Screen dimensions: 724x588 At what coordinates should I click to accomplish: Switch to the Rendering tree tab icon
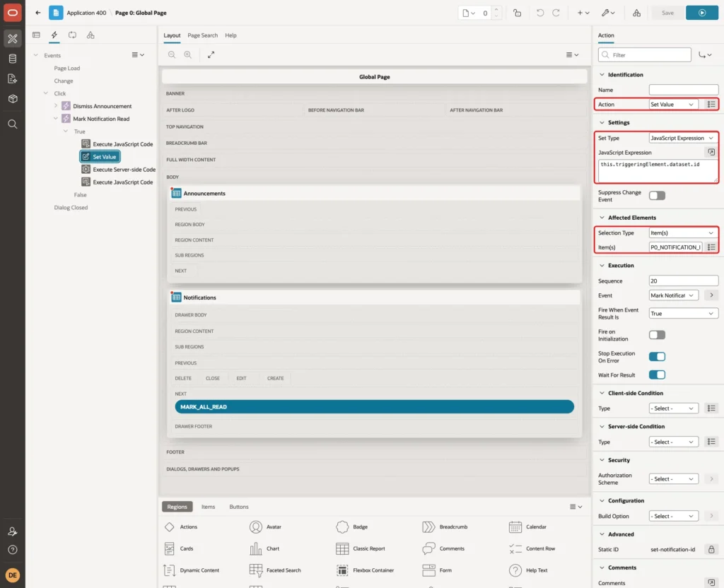[x=36, y=35]
